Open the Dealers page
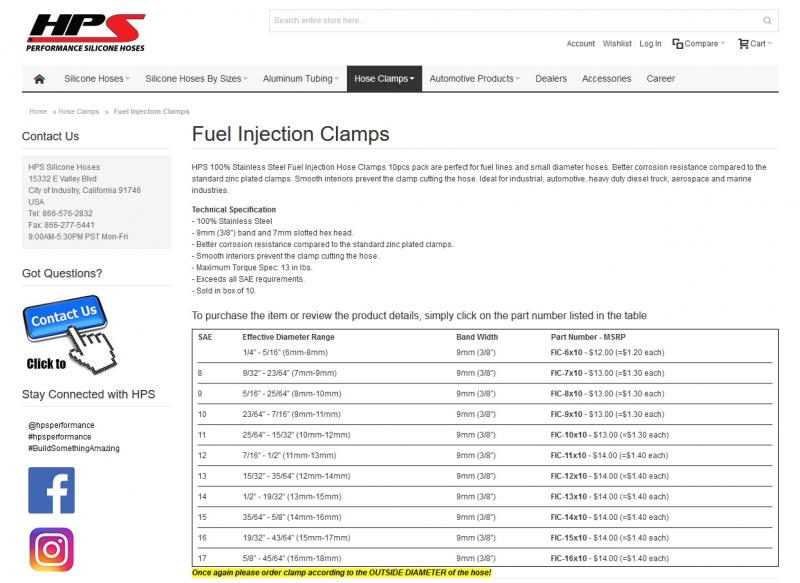Image resolution: width=800 pixels, height=583 pixels. (x=551, y=79)
